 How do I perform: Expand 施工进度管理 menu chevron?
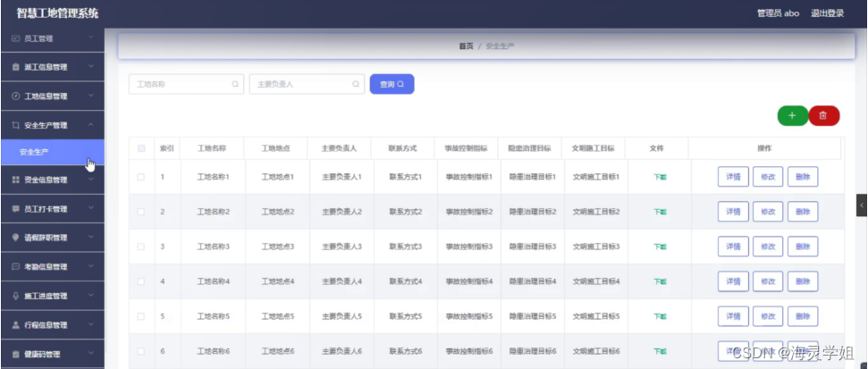point(91,296)
